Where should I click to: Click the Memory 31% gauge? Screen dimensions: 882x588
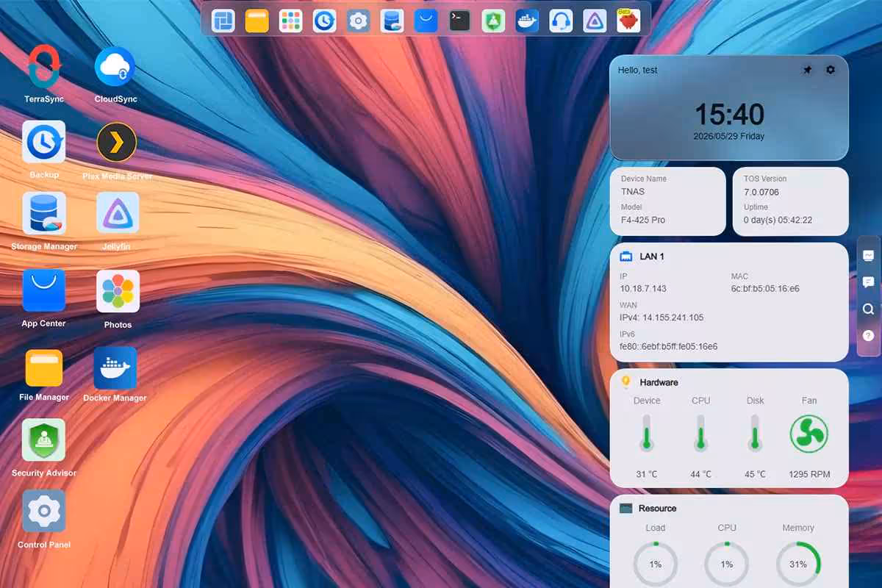(x=798, y=564)
